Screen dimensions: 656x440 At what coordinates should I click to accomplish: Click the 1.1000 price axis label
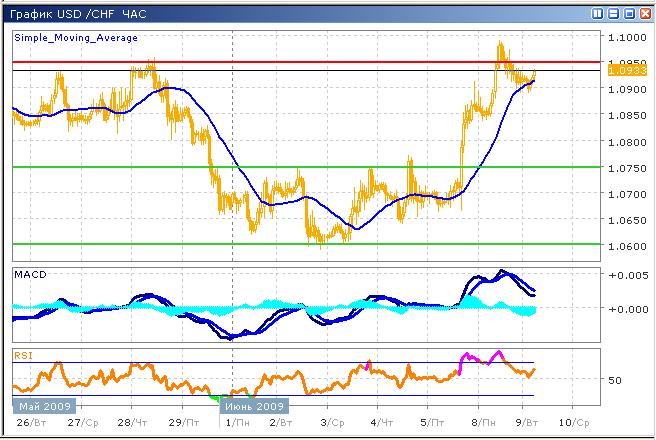tap(625, 37)
